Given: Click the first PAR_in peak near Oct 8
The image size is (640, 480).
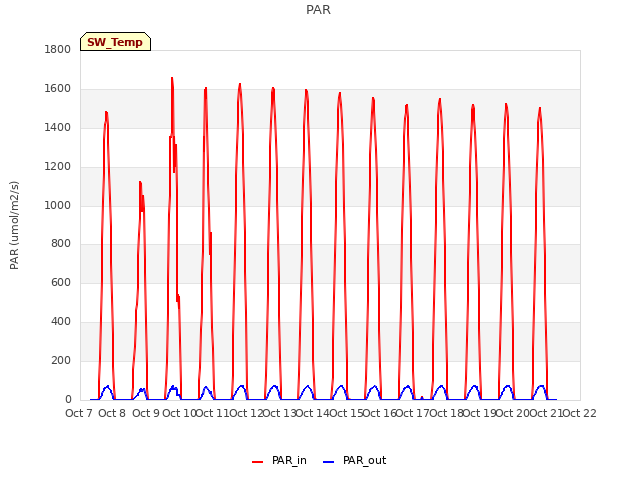Looking at the screenshot, I should tap(106, 112).
